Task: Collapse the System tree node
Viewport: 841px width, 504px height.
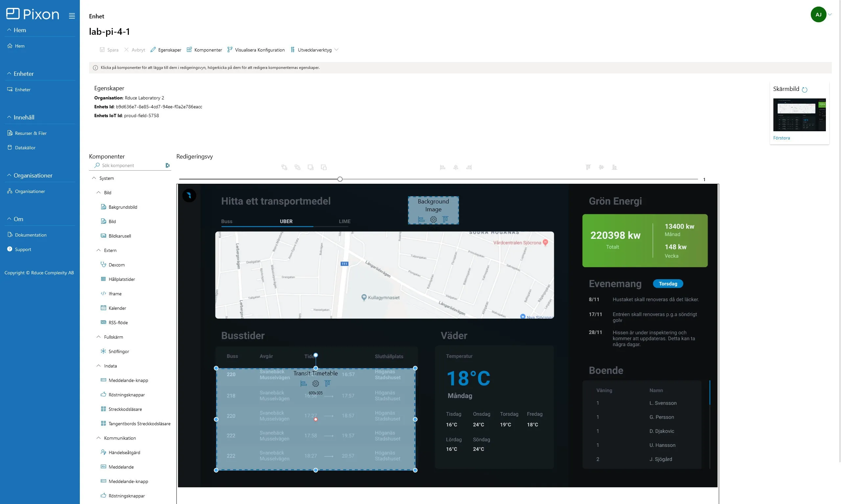Action: 94,178
